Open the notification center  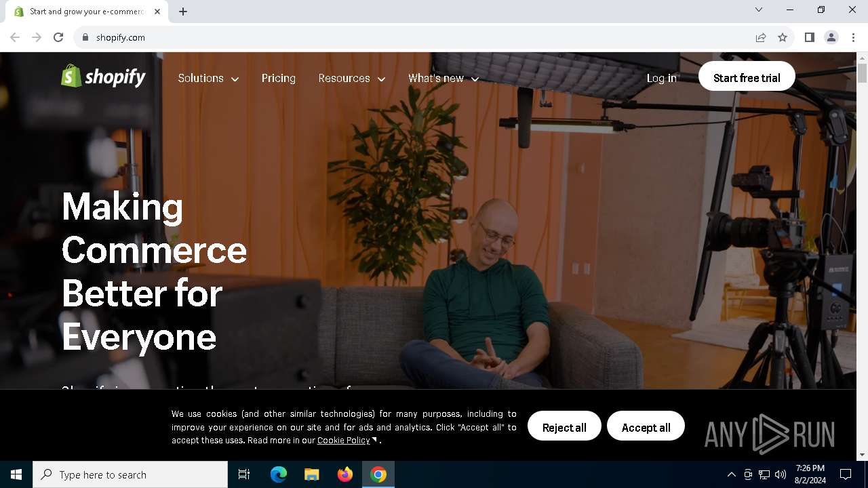click(x=846, y=474)
